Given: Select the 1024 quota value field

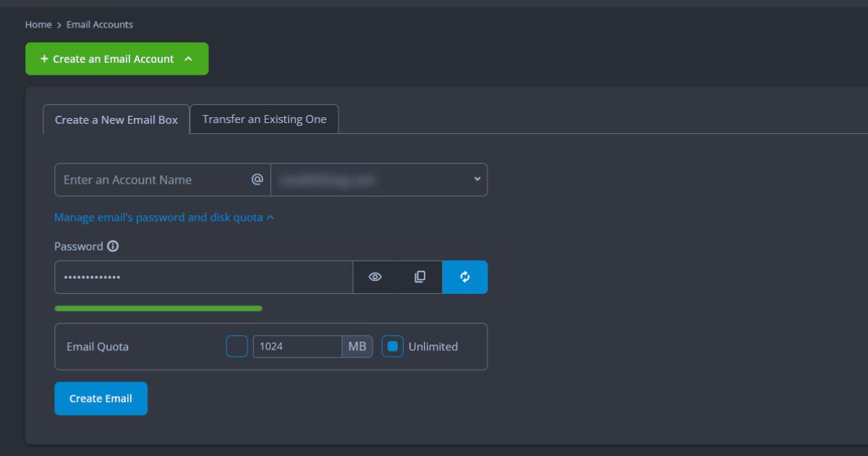Looking at the screenshot, I should click(x=297, y=347).
